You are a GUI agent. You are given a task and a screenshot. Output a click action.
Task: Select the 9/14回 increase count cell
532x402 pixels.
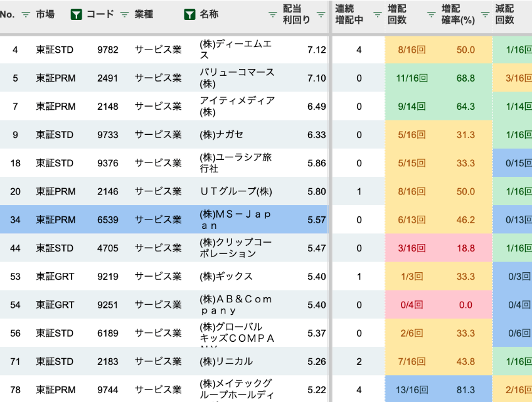tap(412, 107)
